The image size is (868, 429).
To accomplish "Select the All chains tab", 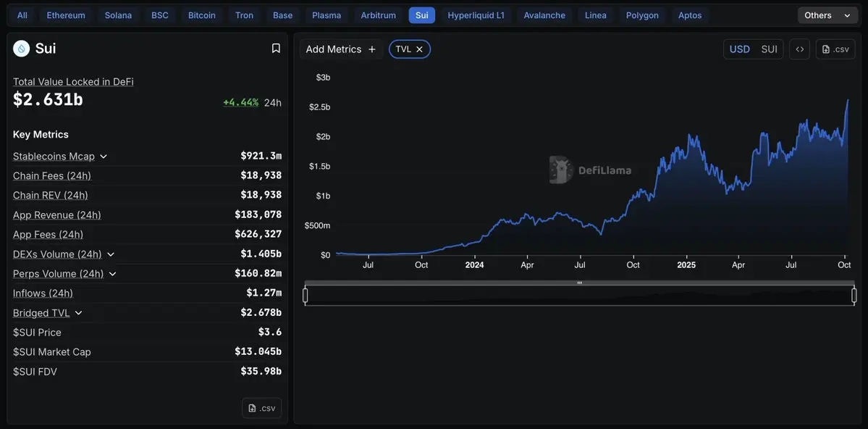I will pos(22,15).
